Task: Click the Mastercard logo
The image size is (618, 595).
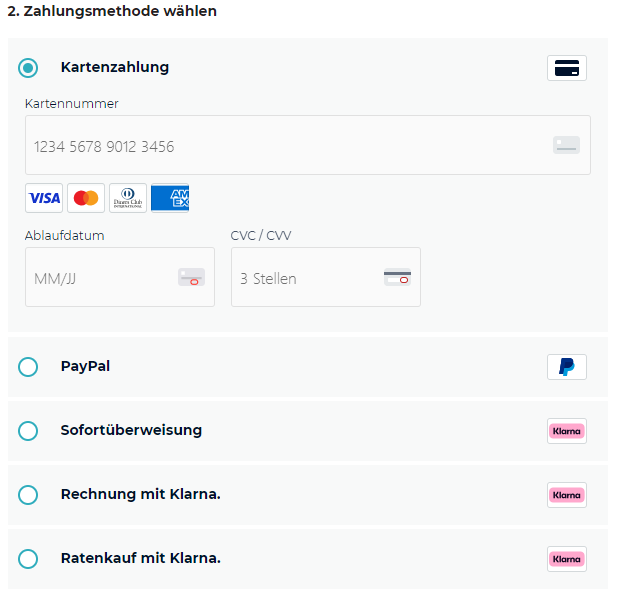Action: click(86, 198)
